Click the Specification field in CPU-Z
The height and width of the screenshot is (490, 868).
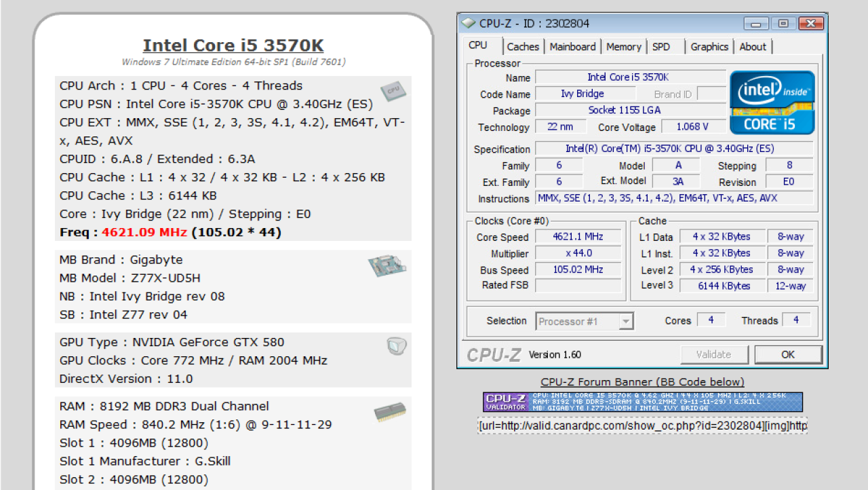[674, 149]
